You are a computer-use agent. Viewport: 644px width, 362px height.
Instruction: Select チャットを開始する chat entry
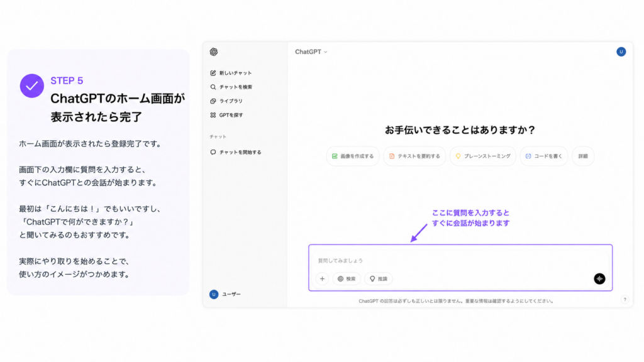tap(236, 152)
